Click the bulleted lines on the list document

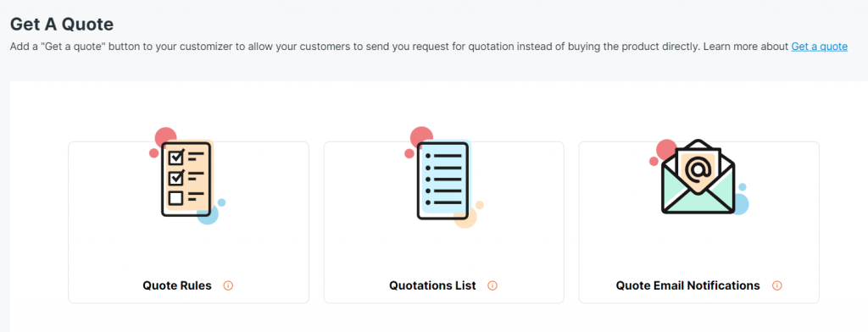pyautogui.click(x=444, y=180)
